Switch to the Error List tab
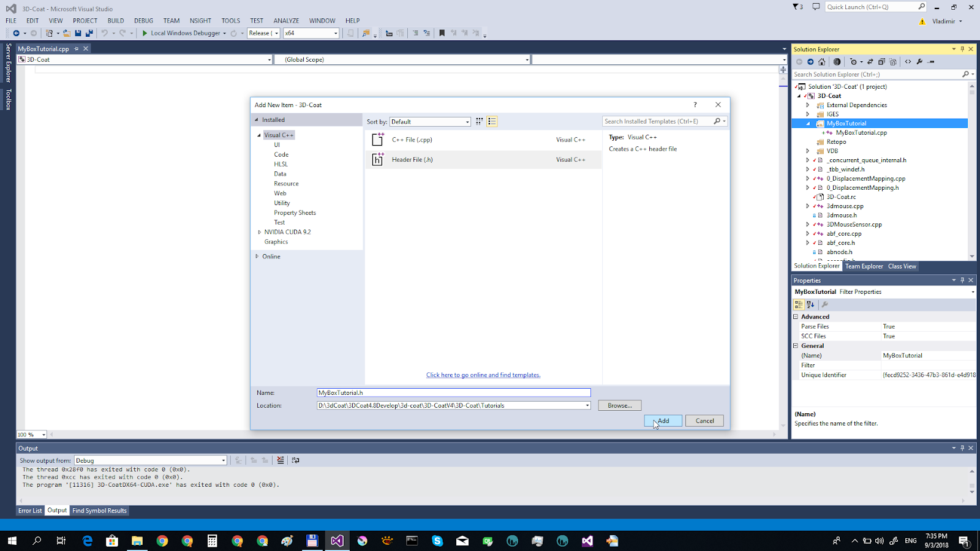980x551 pixels. [x=30, y=511]
